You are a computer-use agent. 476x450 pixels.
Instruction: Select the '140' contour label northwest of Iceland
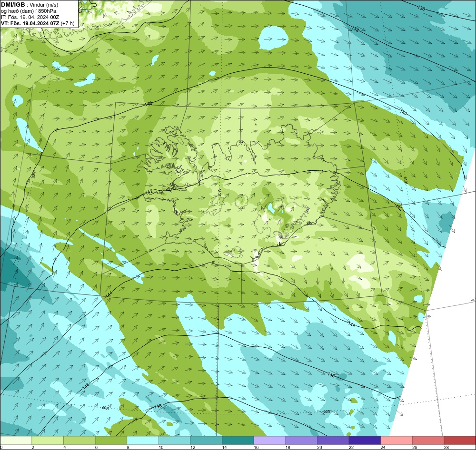[x=149, y=104]
